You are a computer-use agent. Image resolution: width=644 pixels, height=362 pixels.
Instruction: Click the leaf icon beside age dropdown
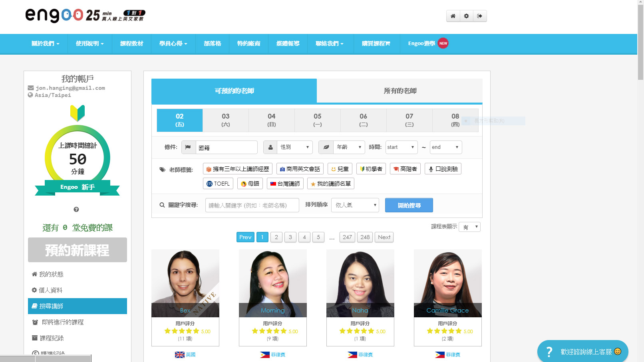tap(326, 147)
